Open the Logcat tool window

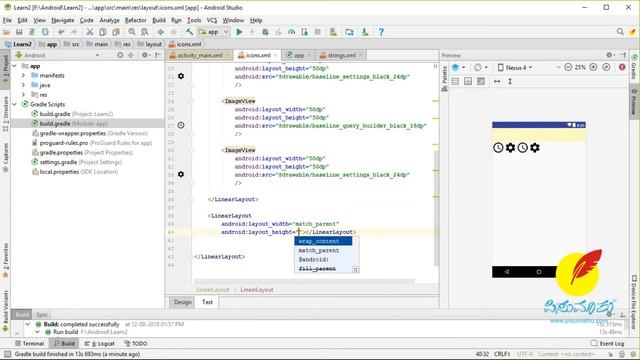99,344
